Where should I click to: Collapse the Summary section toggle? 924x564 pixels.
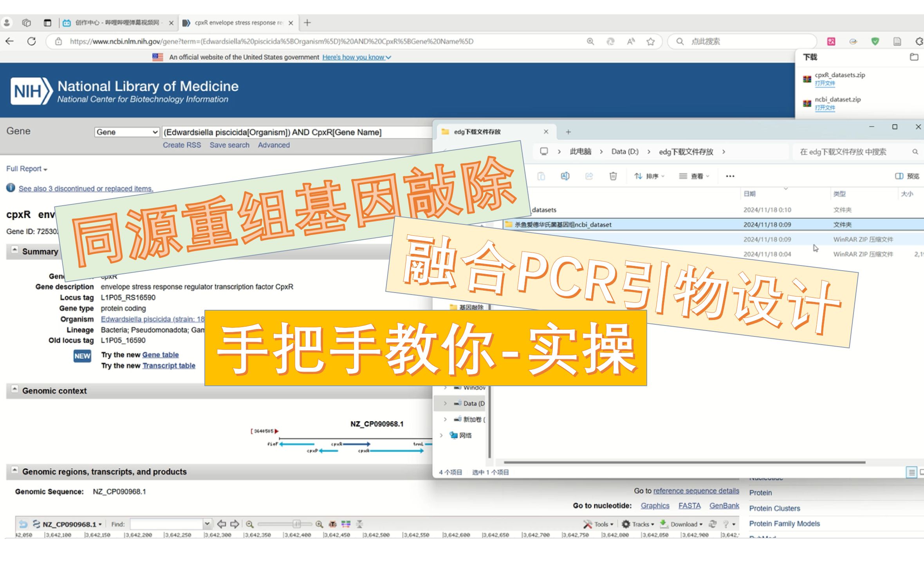14,250
